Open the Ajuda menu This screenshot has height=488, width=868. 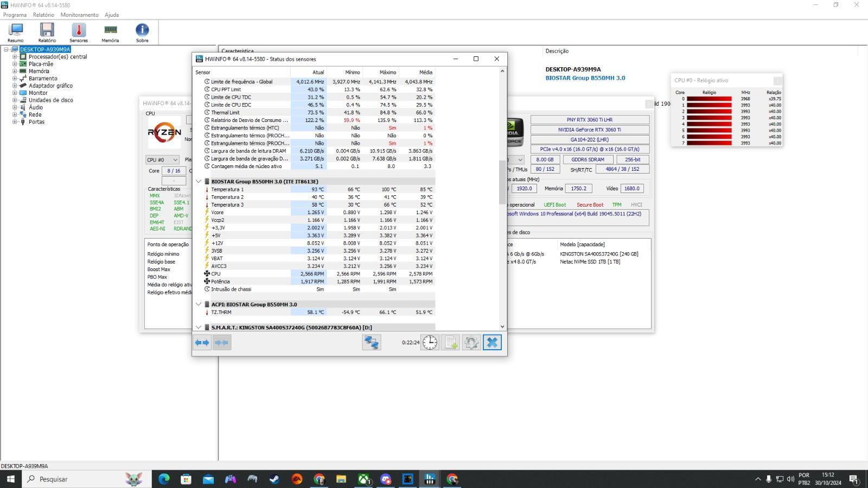[112, 15]
